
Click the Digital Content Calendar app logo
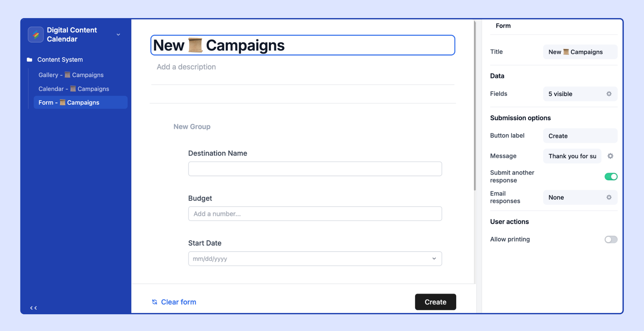coord(36,35)
